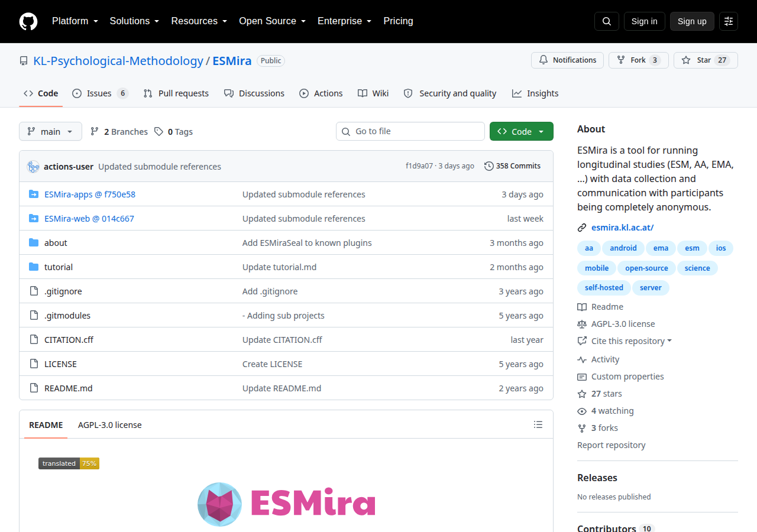Open commit hash f1d9a07
Image resolution: width=757 pixels, height=532 pixels.
(419, 166)
